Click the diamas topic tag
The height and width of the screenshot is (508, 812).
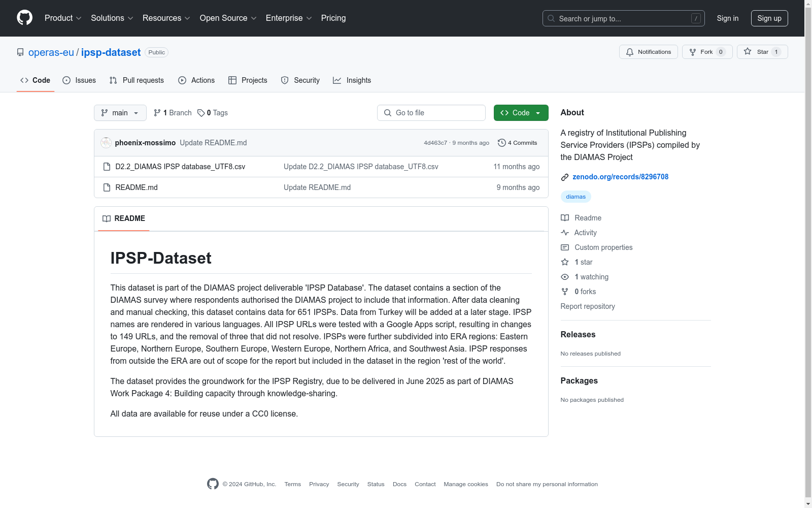[576, 197]
